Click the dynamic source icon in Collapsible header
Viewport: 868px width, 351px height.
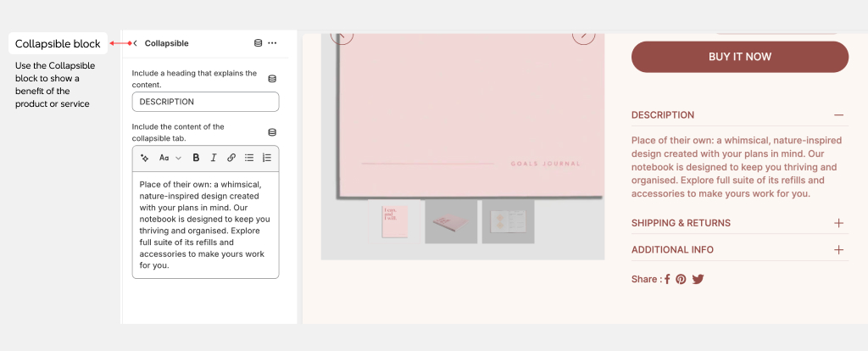click(258, 43)
